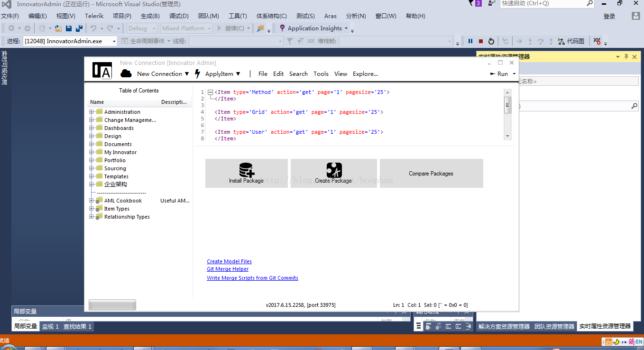Click the code editor scrollbar thumb
The width and height of the screenshot is (644, 350).
(x=507, y=105)
